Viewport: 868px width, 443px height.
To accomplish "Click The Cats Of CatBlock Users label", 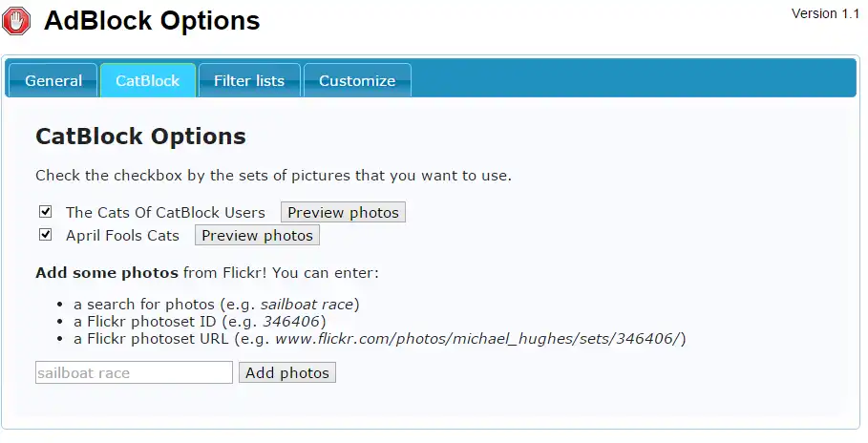I will [x=165, y=212].
